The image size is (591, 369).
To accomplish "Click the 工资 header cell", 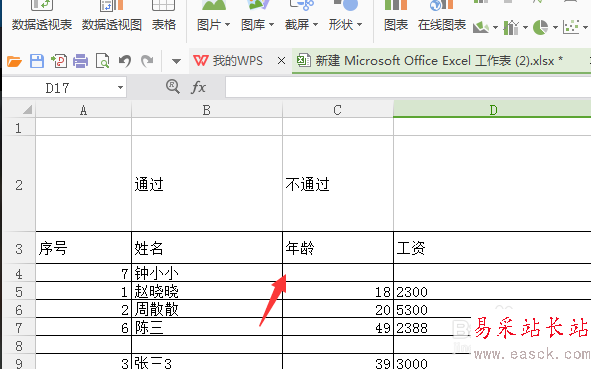I will pyautogui.click(x=492, y=248).
